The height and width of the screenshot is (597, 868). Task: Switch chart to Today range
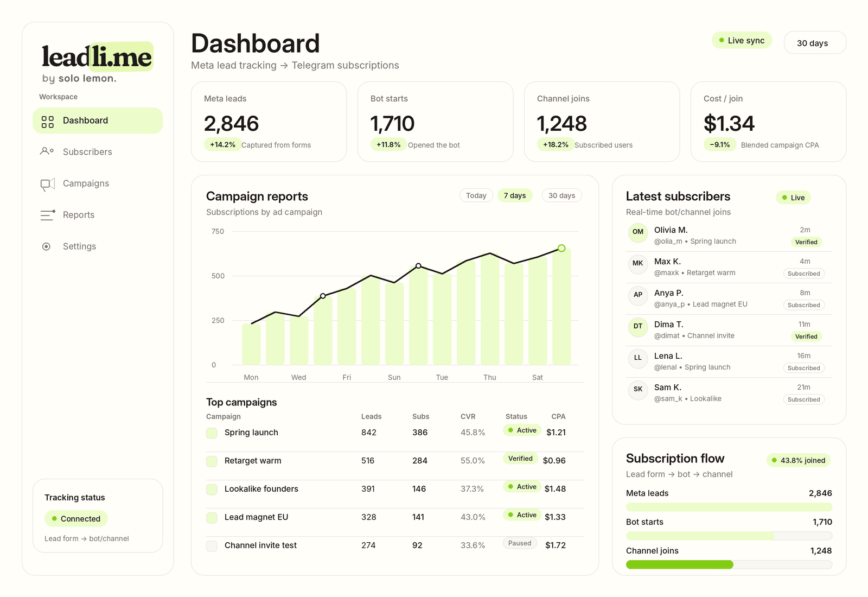pos(476,195)
